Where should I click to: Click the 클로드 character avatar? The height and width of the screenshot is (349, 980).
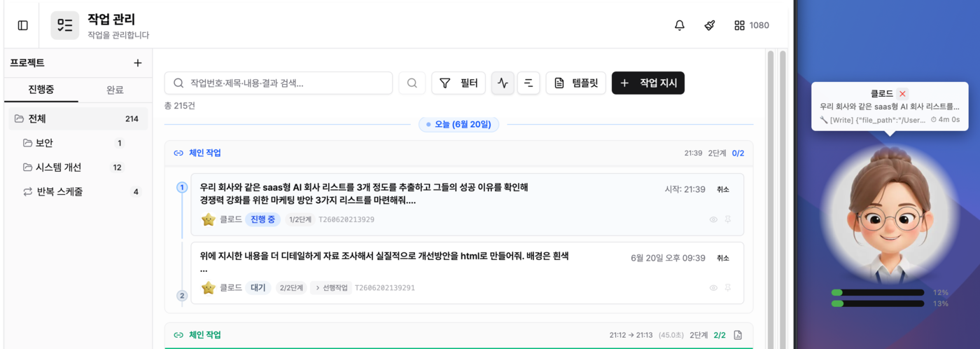tap(888, 214)
